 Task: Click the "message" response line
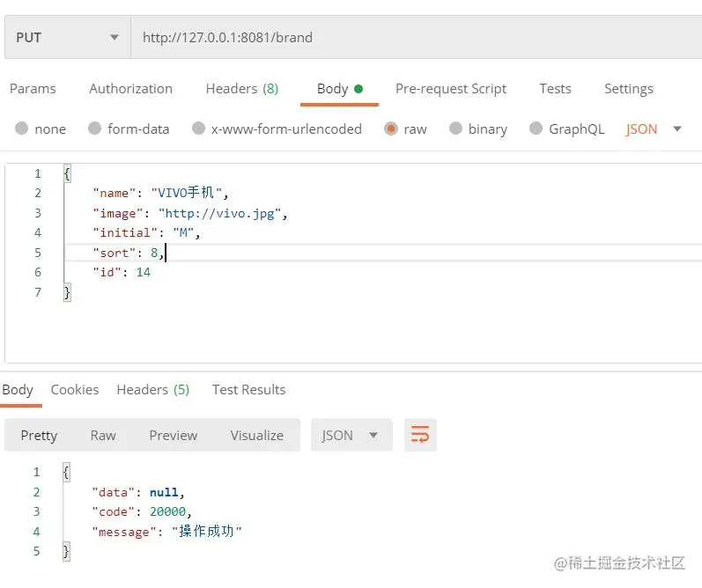click(166, 531)
